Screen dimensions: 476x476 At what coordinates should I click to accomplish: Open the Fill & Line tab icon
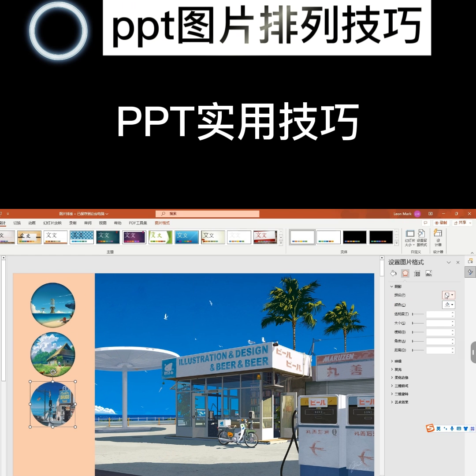click(394, 274)
